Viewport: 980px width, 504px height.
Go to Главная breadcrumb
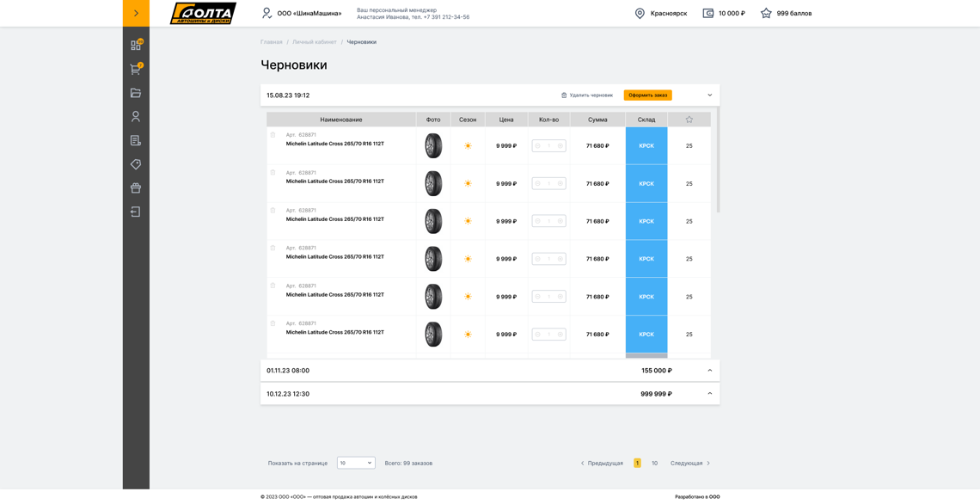click(272, 42)
